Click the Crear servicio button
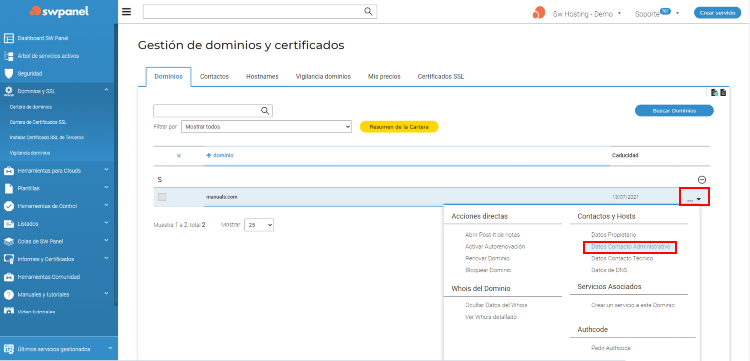This screenshot has width=750, height=361. [717, 13]
